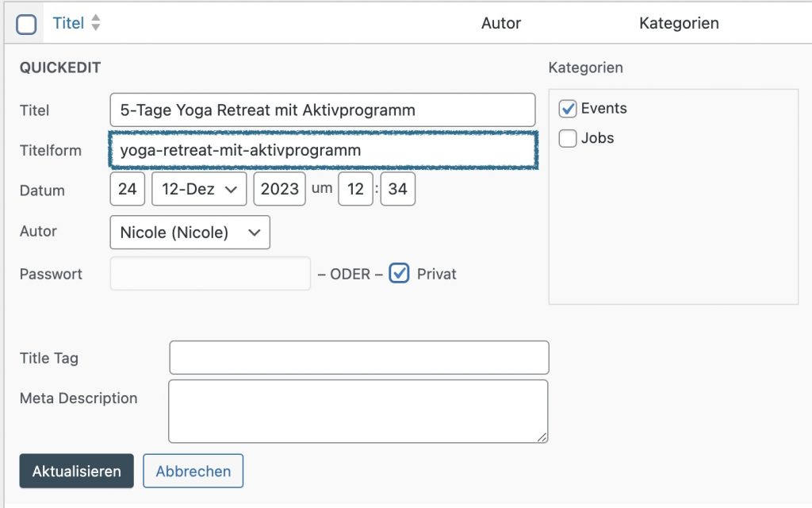Open the Autor dropdown showing Nicole
812x508 pixels.
point(190,233)
